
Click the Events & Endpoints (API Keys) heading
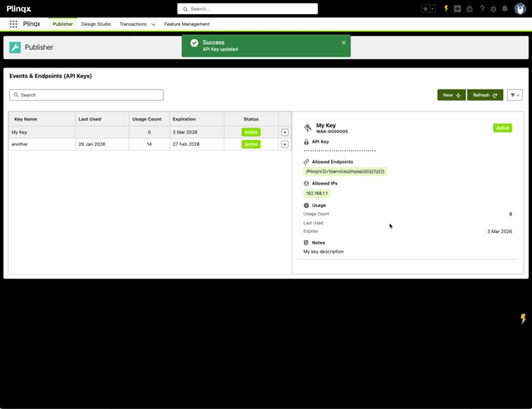click(51, 76)
